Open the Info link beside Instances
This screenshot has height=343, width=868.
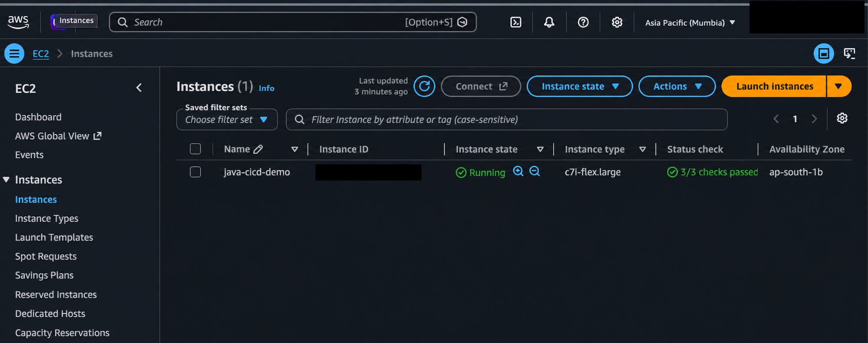(267, 88)
